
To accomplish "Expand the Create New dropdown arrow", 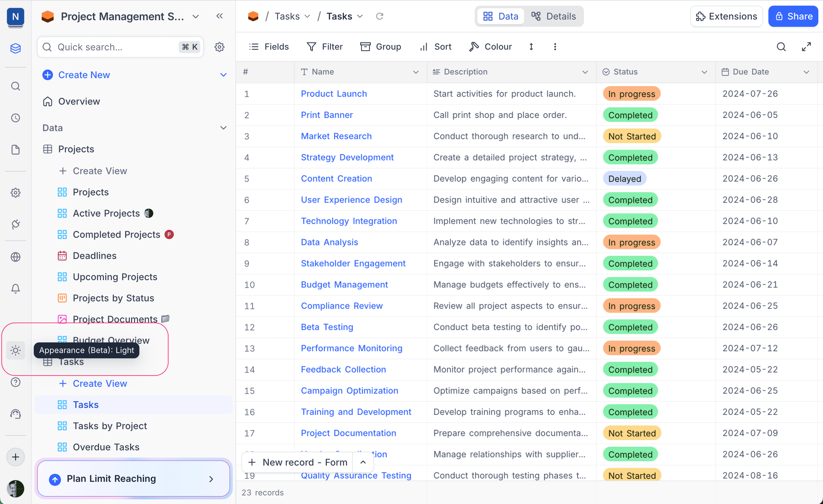I will tap(223, 75).
